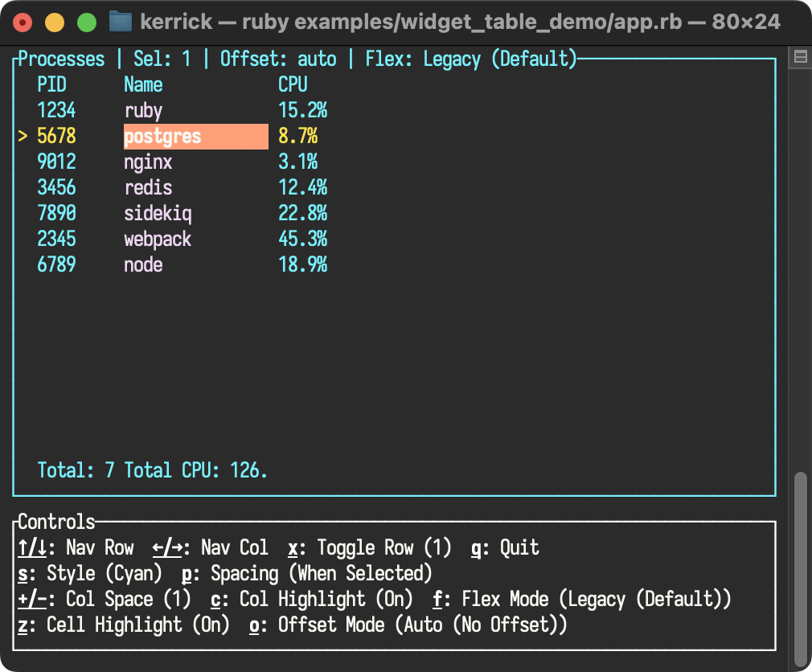Click 'z: Cell Highlight (On)' hint
Image resolution: width=812 pixels, height=672 pixels.
124,625
